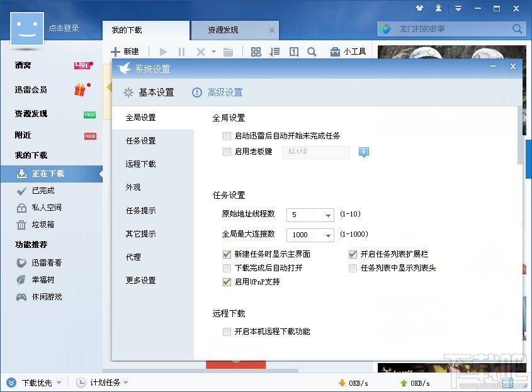Viewport: 532px width, 392px height.
Task: Click the grid view toolbar icon
Action: click(256, 51)
